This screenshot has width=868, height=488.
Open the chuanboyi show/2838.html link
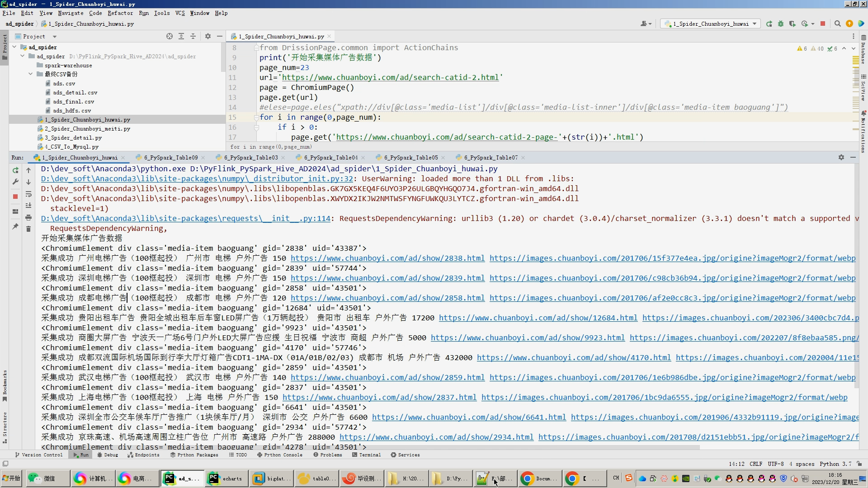[x=387, y=258]
